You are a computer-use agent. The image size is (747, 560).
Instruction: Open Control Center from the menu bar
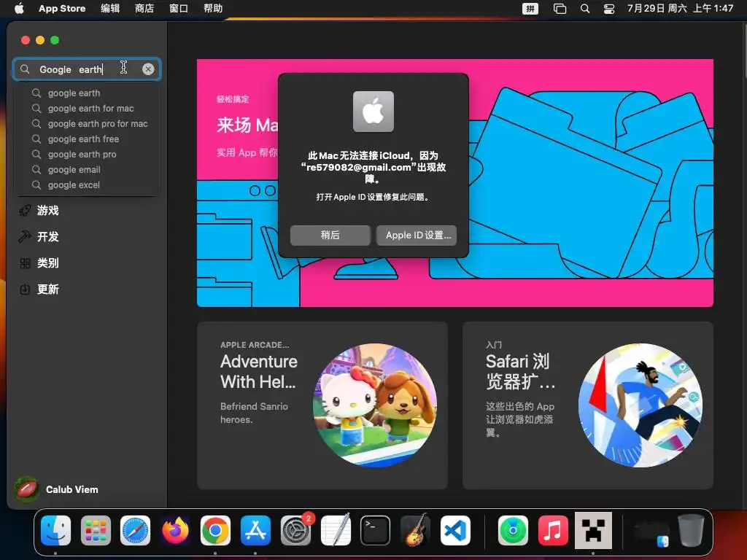click(x=609, y=8)
